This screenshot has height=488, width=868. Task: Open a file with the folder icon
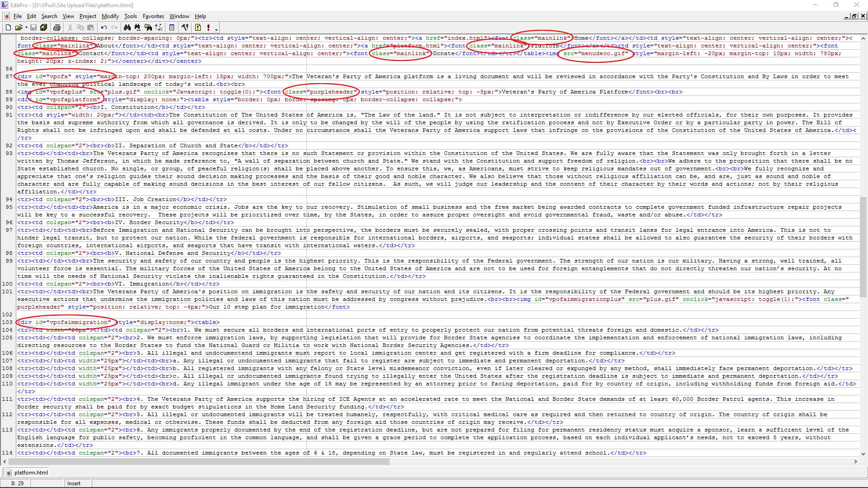pyautogui.click(x=18, y=28)
